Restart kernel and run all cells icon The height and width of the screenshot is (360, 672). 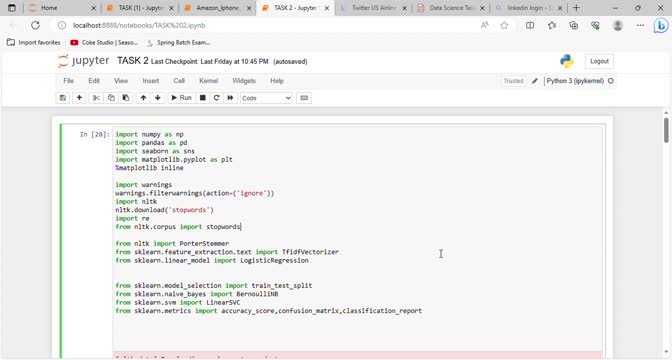[x=230, y=98]
